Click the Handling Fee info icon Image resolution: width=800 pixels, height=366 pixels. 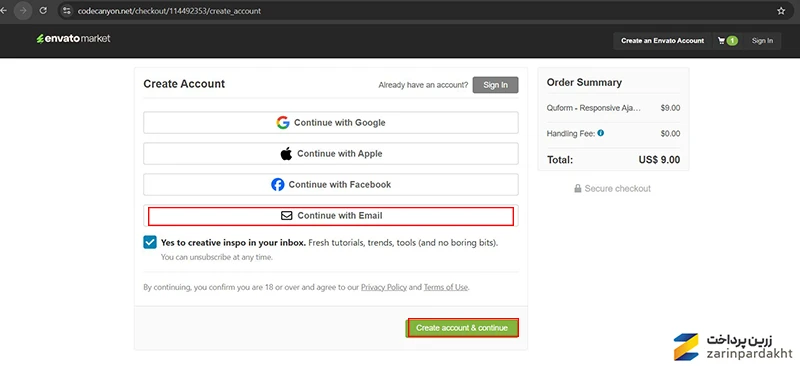[x=601, y=133]
